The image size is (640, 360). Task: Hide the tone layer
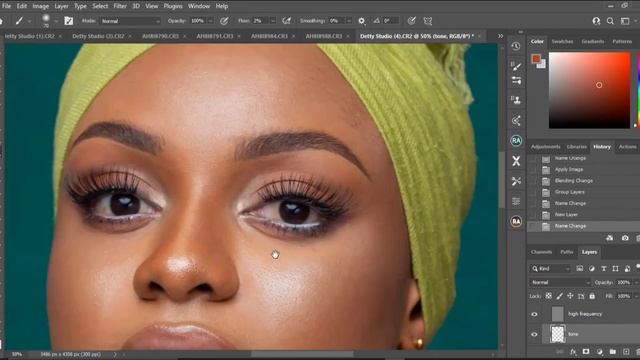coord(534,335)
